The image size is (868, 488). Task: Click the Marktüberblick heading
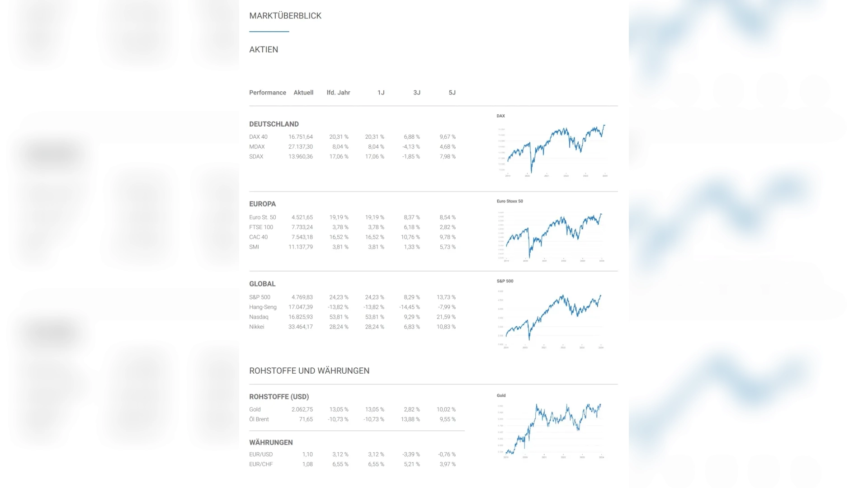(x=285, y=16)
